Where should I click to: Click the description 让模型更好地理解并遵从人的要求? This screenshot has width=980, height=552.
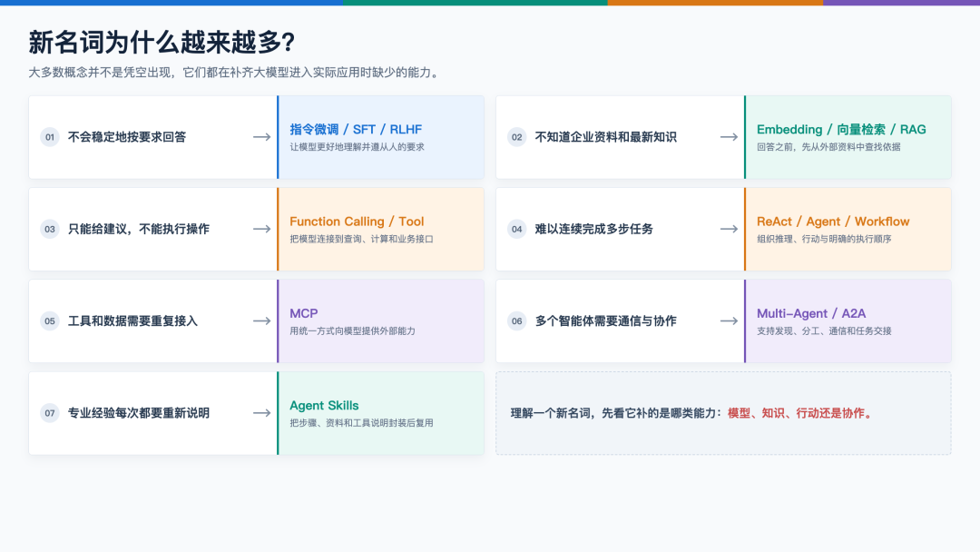tap(357, 147)
